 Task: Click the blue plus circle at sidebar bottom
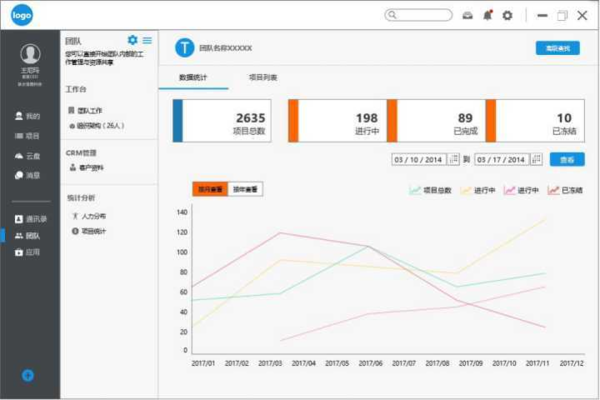[x=28, y=376]
